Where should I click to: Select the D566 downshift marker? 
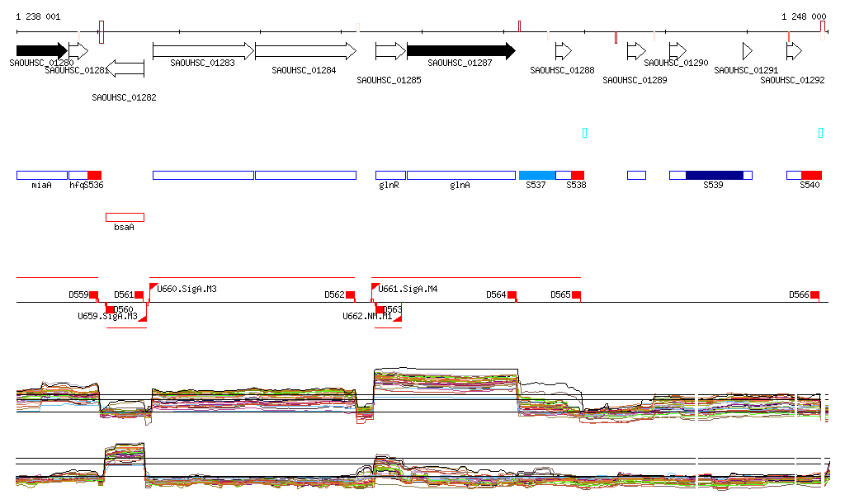coord(814,295)
